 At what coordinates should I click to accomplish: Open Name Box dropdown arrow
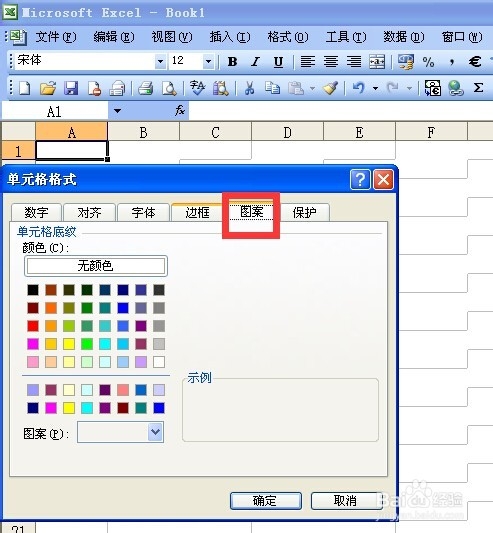[x=117, y=110]
